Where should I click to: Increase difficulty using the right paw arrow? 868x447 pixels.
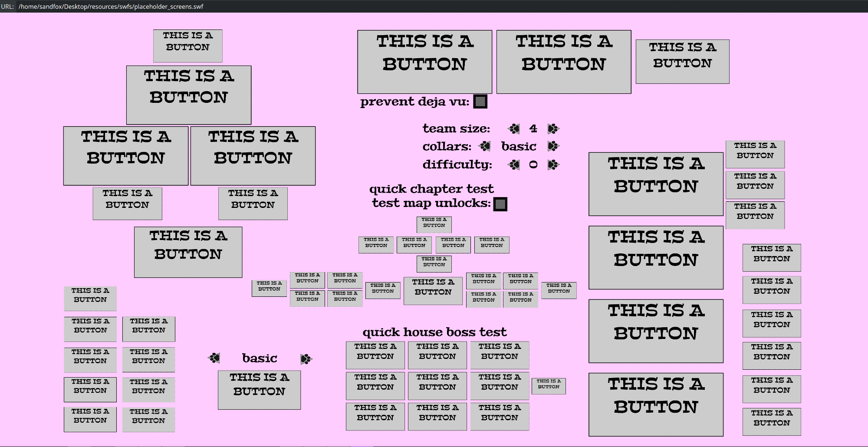point(553,165)
